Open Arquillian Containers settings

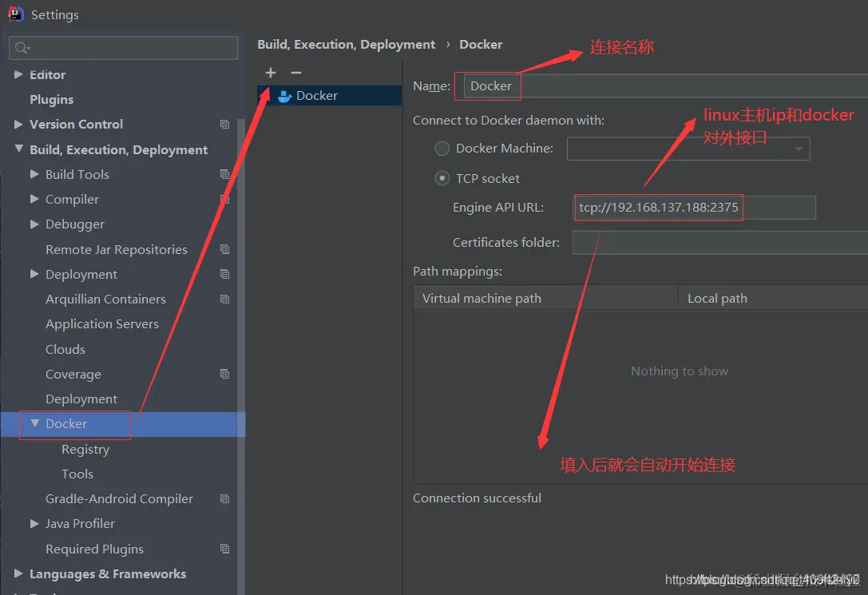[105, 299]
